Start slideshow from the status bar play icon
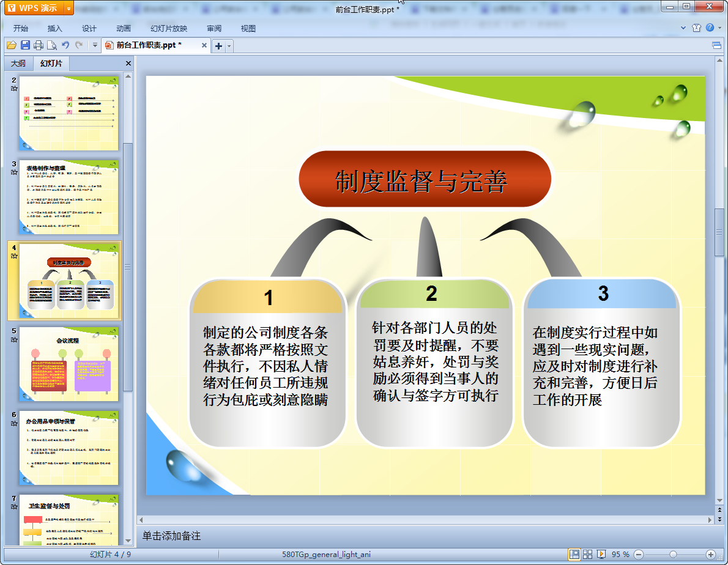The height and width of the screenshot is (565, 728). point(601,554)
